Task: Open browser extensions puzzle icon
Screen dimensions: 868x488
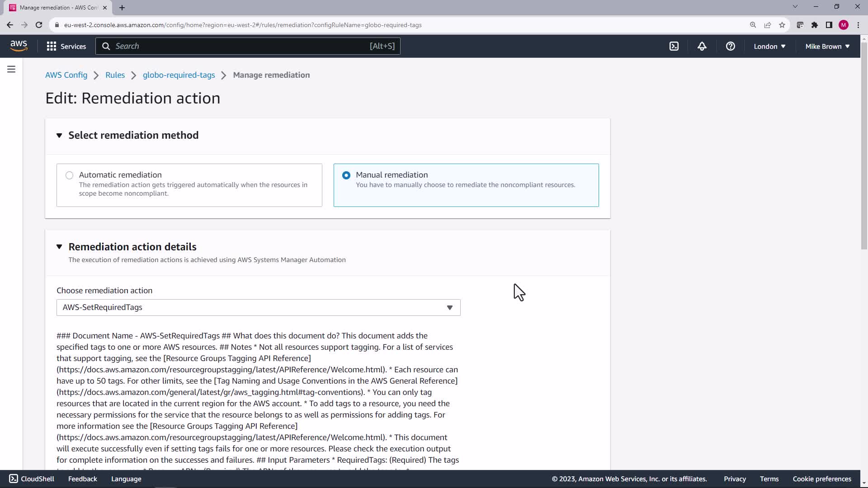Action: coord(814,25)
